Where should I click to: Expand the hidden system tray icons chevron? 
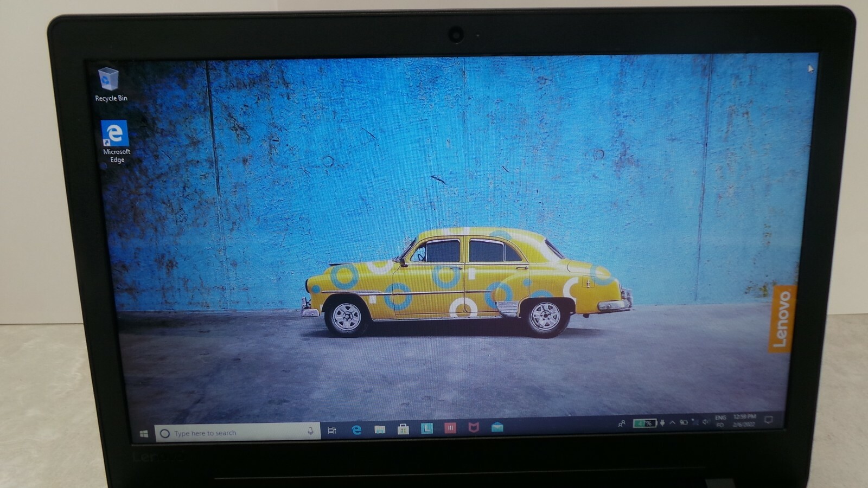tap(672, 422)
